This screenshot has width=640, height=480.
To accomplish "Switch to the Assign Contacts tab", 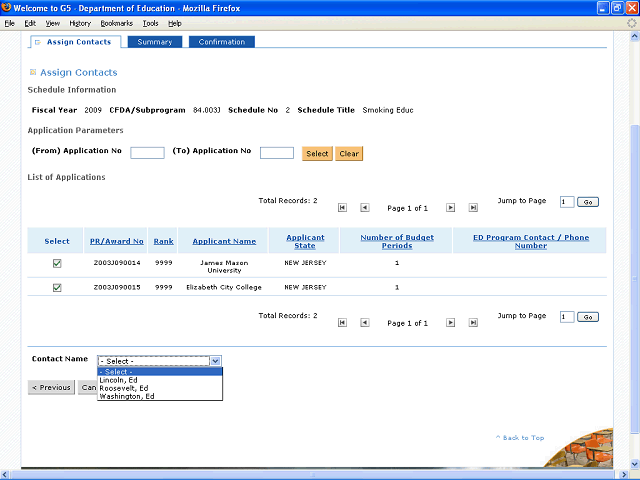I will [x=76, y=42].
